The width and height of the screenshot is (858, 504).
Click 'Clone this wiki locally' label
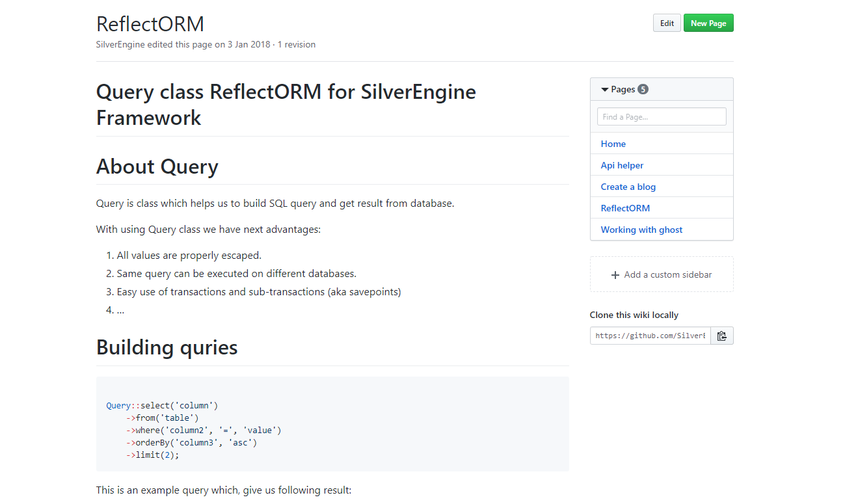[634, 315]
